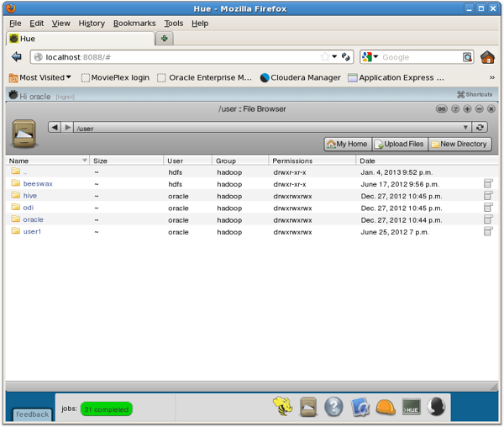Screen dimensions: 504x427
Task: Show more bookmarks with the chevron
Action: pyautogui.click(x=491, y=77)
